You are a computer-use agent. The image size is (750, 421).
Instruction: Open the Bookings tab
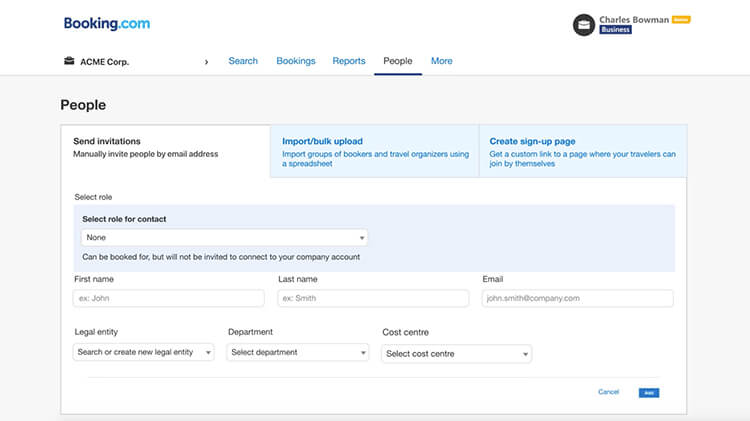295,61
